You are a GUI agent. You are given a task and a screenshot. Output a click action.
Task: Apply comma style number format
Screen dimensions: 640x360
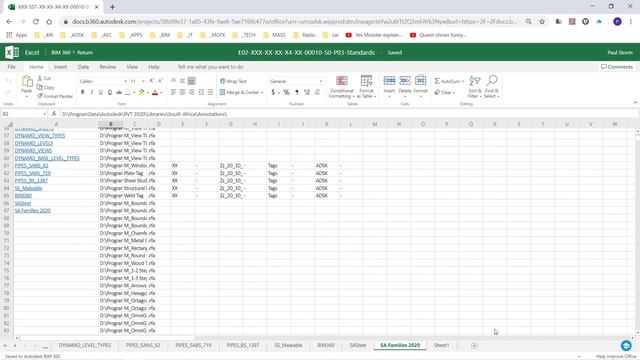[x=297, y=92]
